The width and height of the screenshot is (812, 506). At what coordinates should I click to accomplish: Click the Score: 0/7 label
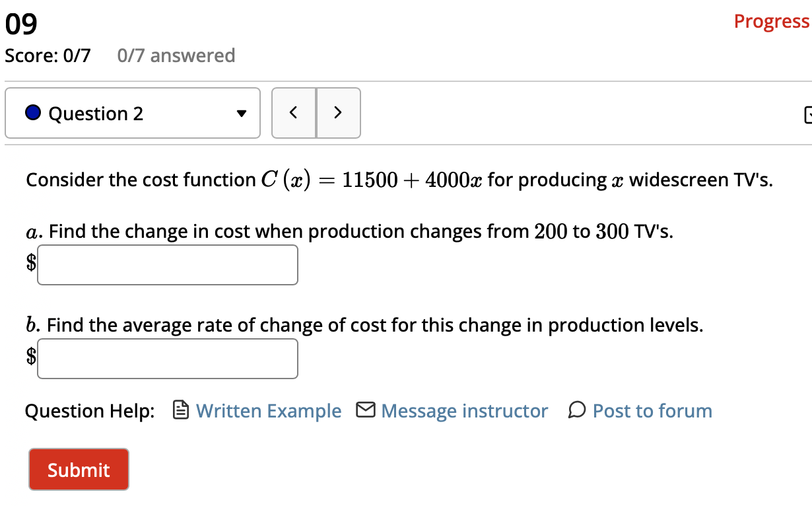(x=48, y=55)
